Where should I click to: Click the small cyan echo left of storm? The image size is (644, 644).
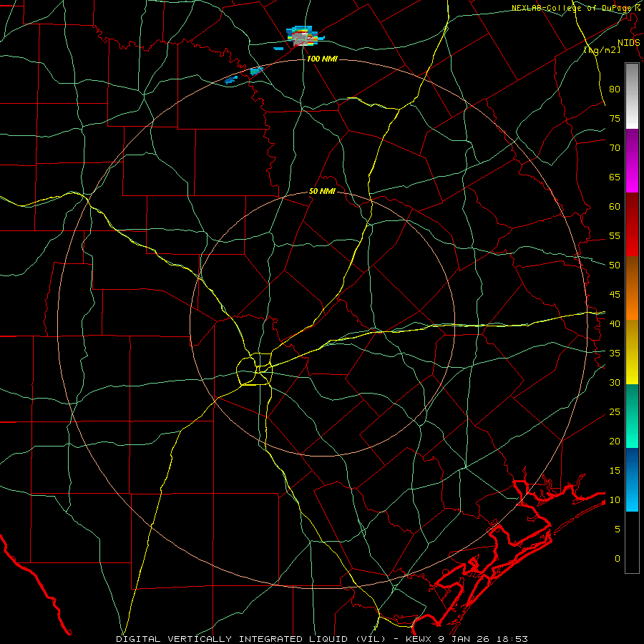(x=278, y=49)
